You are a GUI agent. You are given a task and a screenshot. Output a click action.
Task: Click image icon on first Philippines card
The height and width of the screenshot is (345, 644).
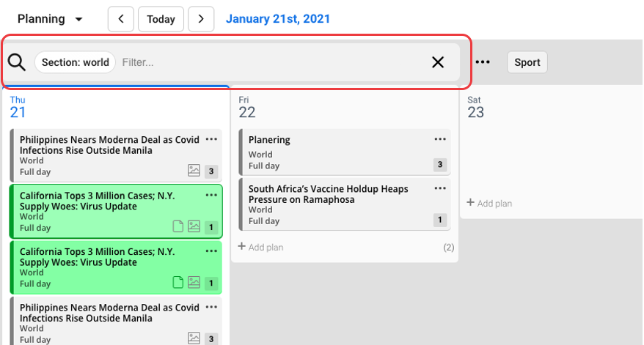click(x=194, y=171)
